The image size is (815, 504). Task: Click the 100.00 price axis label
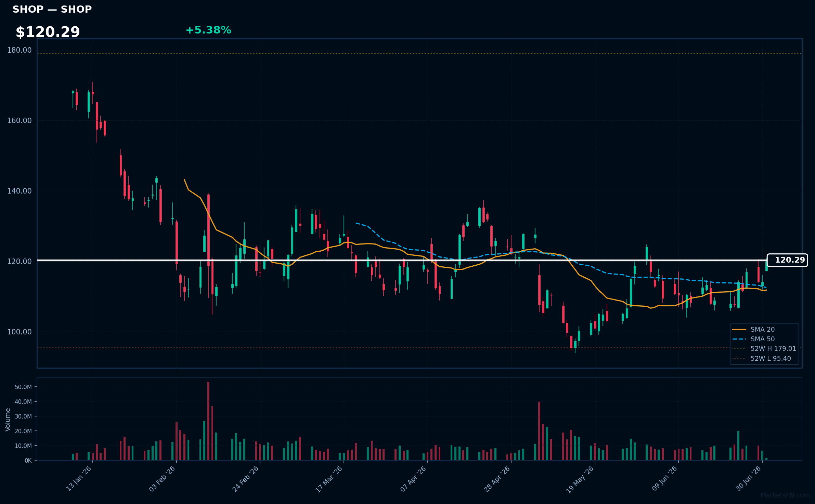tap(20, 332)
